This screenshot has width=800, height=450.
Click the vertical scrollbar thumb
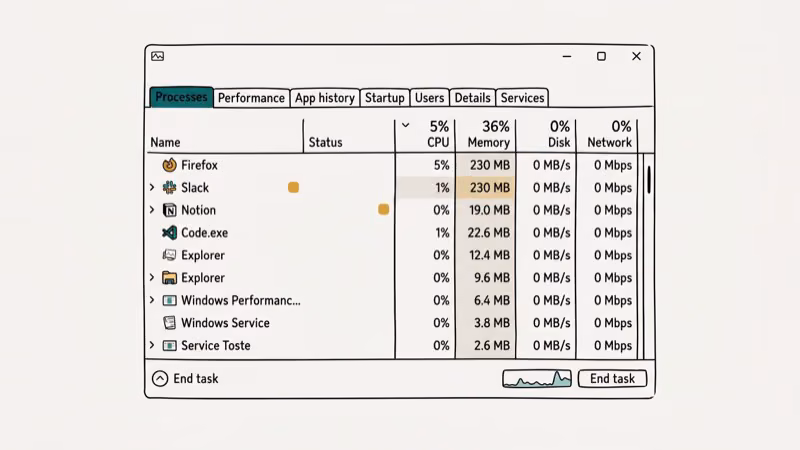pos(649,180)
